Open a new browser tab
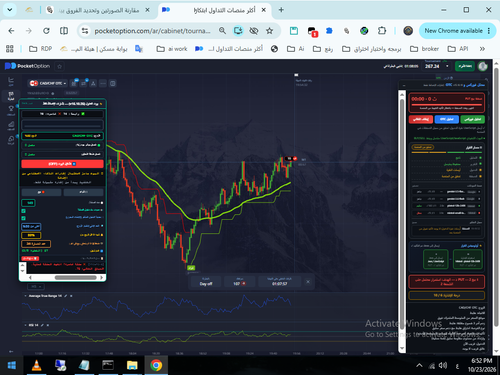 coord(281,10)
